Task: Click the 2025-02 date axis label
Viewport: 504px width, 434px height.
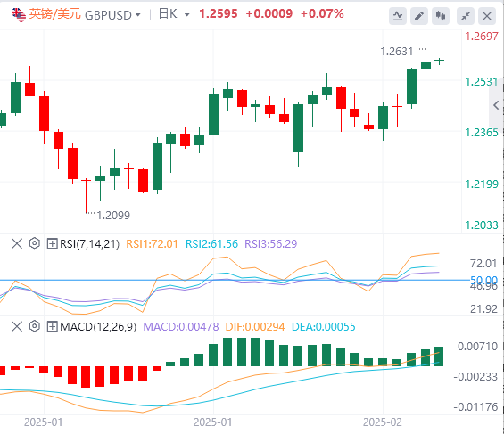Action: [383, 422]
